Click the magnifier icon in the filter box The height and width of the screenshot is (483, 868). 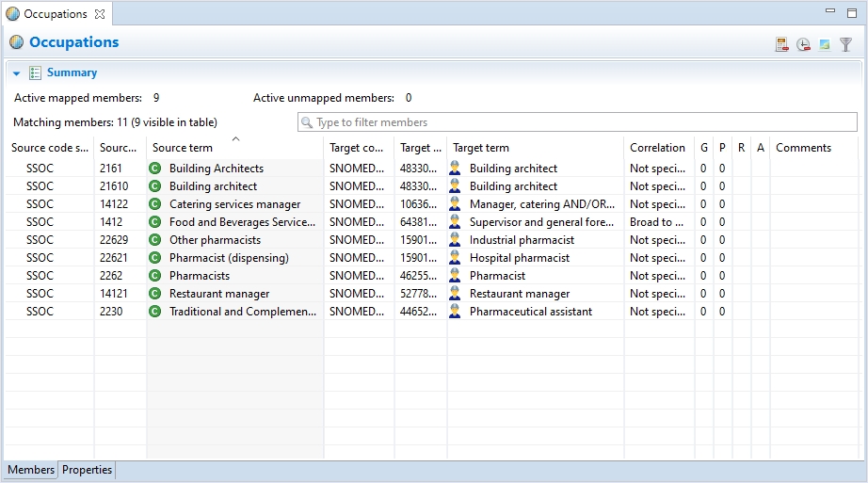pyautogui.click(x=307, y=122)
